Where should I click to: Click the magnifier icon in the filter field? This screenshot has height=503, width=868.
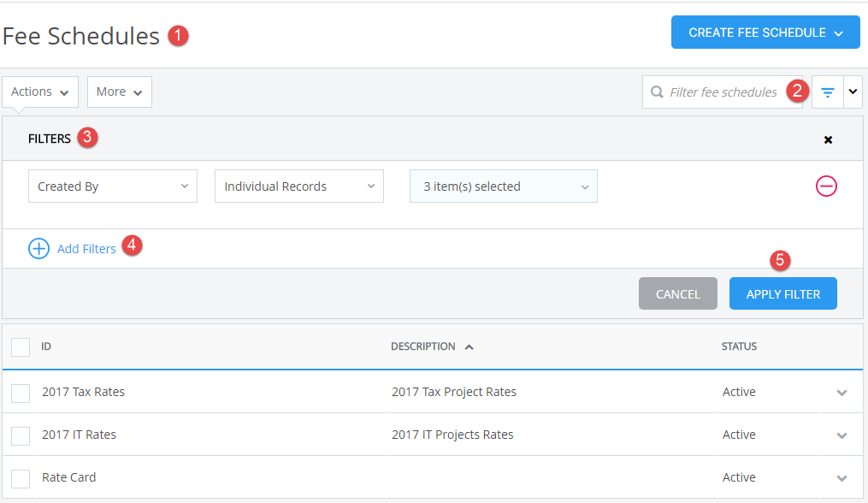pos(656,92)
